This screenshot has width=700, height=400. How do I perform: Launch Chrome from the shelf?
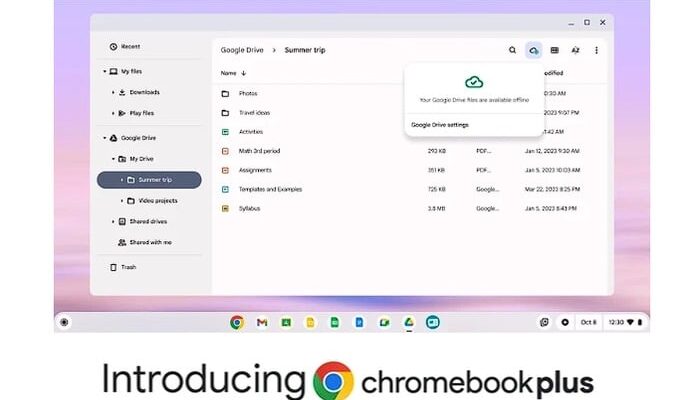point(237,322)
